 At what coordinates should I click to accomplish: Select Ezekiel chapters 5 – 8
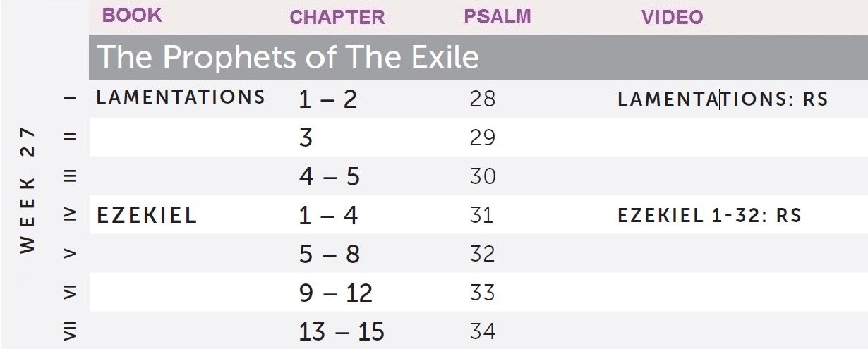pyautogui.click(x=329, y=254)
